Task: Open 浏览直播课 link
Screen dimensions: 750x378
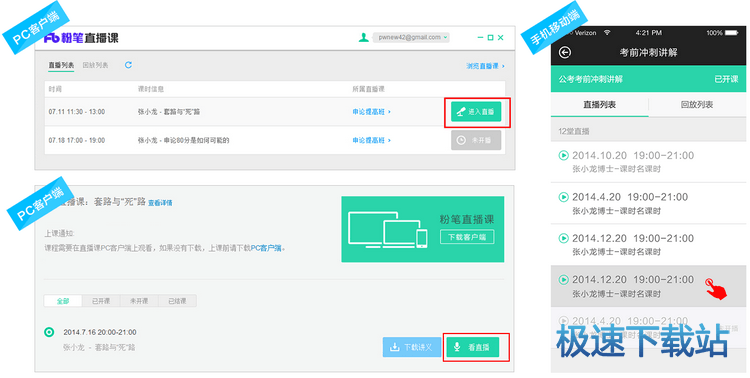Action: (x=485, y=66)
